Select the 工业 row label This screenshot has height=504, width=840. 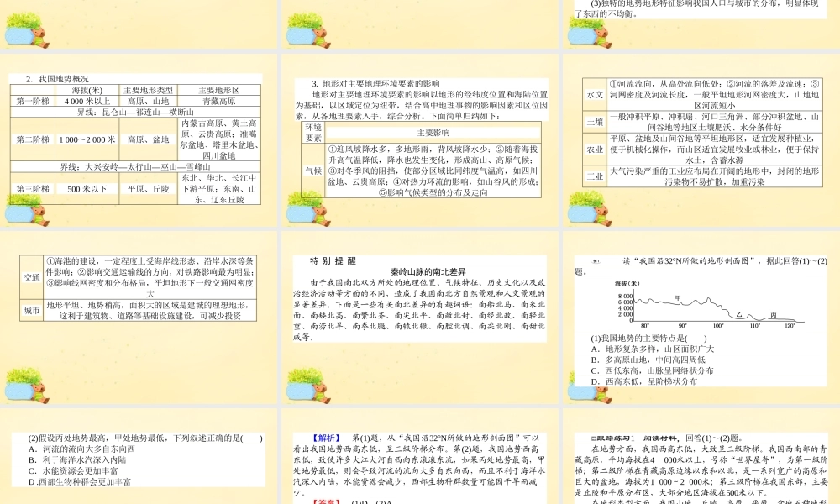595,176
